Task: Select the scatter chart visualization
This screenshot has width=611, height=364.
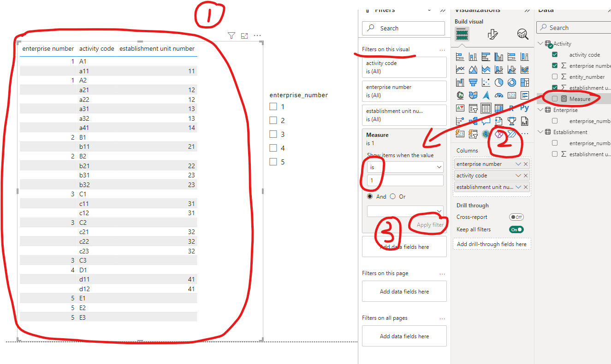Action: point(486,82)
